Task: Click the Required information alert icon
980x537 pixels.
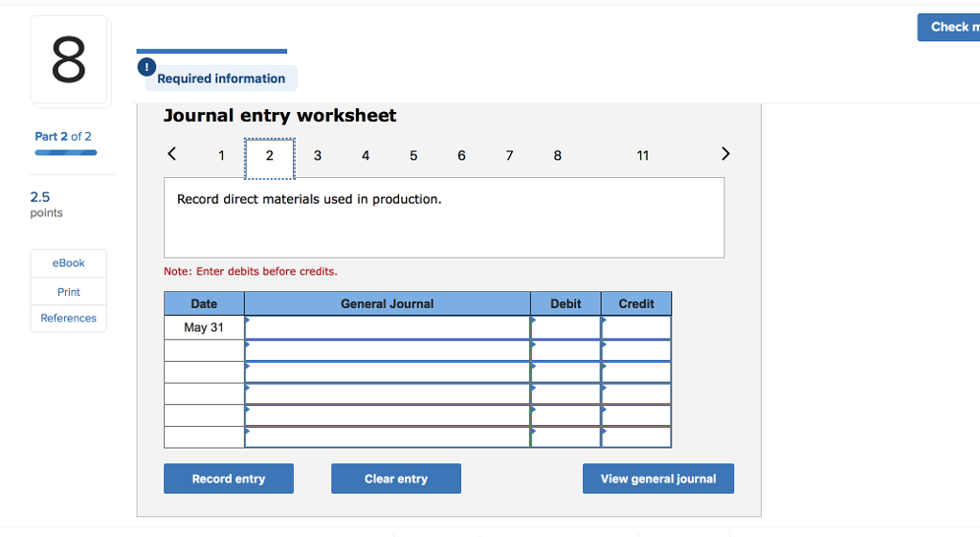Action: [146, 67]
